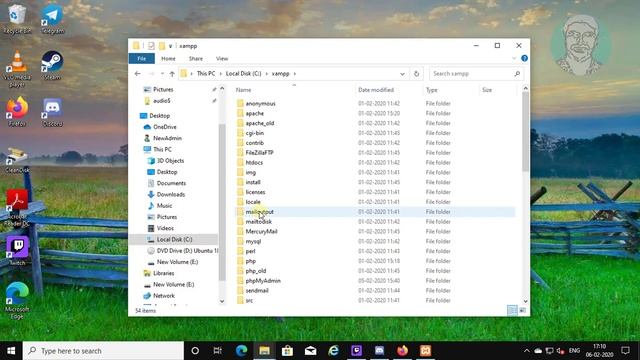640x360 pixels.
Task: Open the Telegram desktop shortcut
Action: [52, 18]
